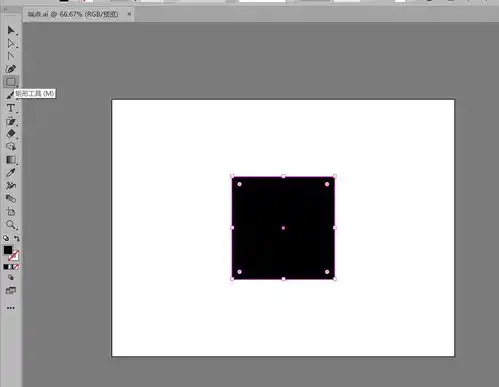Select the Eraser tool
The height and width of the screenshot is (387, 499).
click(11, 134)
